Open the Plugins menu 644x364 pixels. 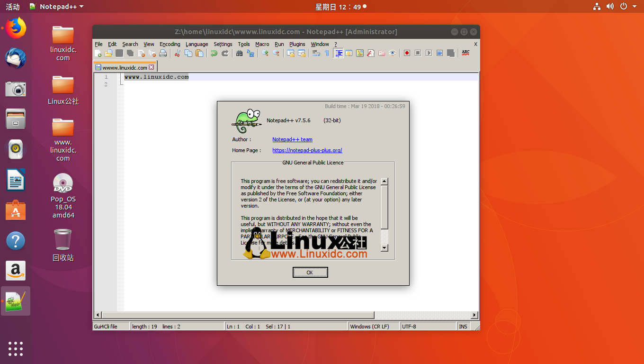click(x=297, y=44)
